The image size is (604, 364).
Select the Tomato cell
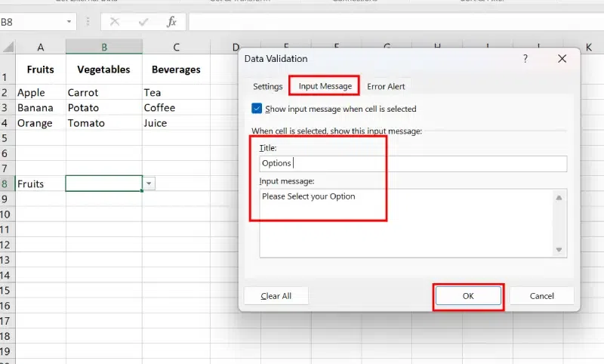click(104, 123)
